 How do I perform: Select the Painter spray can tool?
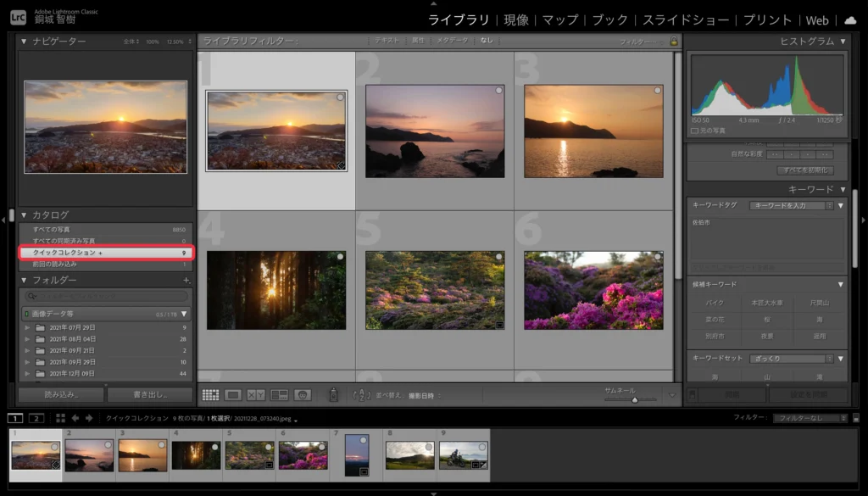click(333, 395)
